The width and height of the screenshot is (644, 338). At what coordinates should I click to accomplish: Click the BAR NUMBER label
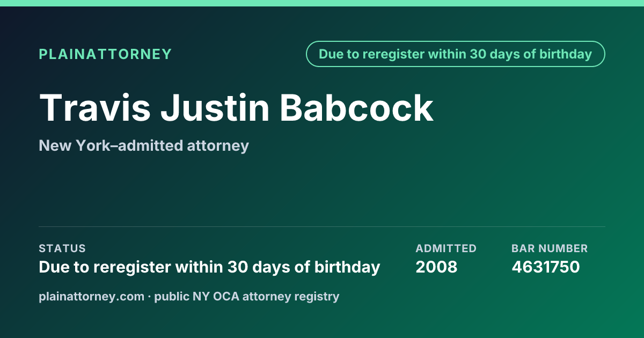550,248
